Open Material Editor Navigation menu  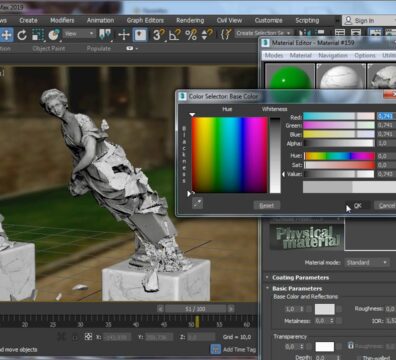point(333,55)
